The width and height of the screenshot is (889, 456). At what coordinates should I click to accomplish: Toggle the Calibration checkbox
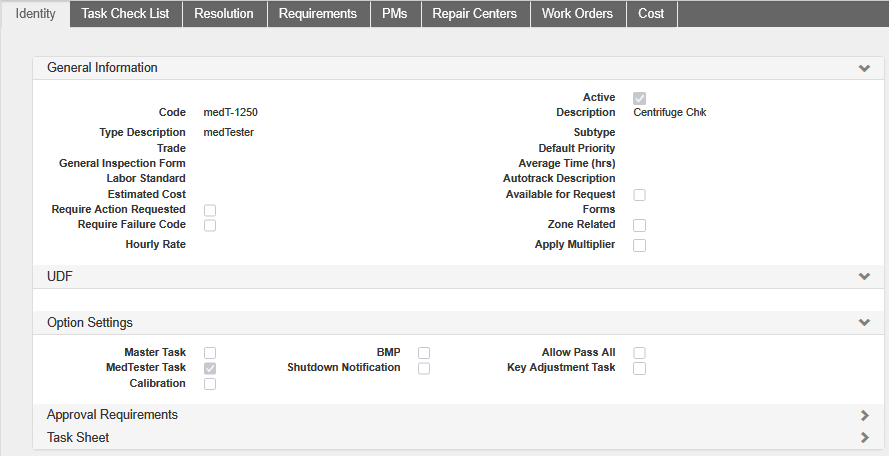[210, 384]
